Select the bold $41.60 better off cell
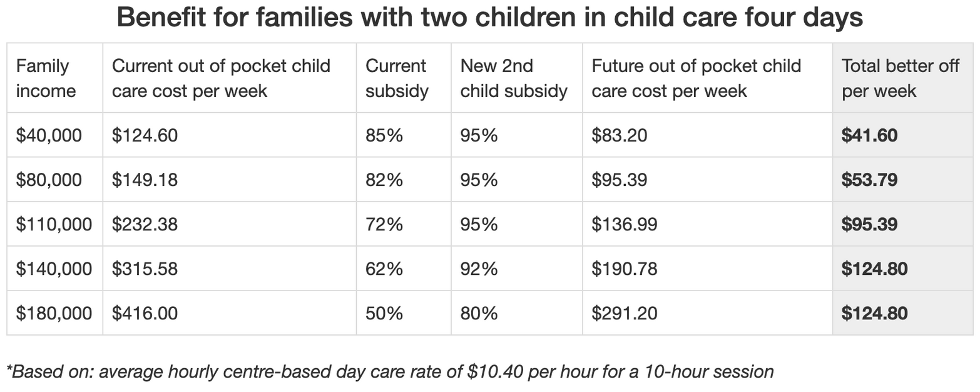This screenshot has height=392, width=980. click(869, 135)
